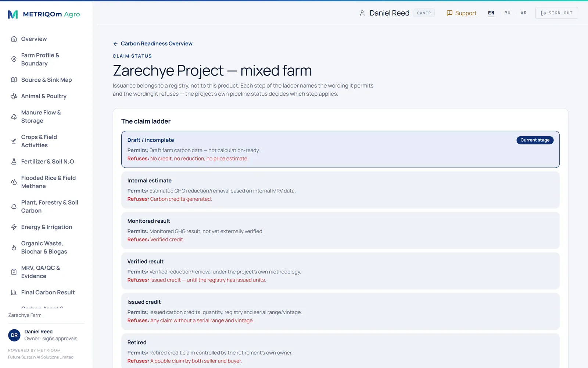Click the SIGN OUT button
The height and width of the screenshot is (368, 588).
pyautogui.click(x=556, y=13)
